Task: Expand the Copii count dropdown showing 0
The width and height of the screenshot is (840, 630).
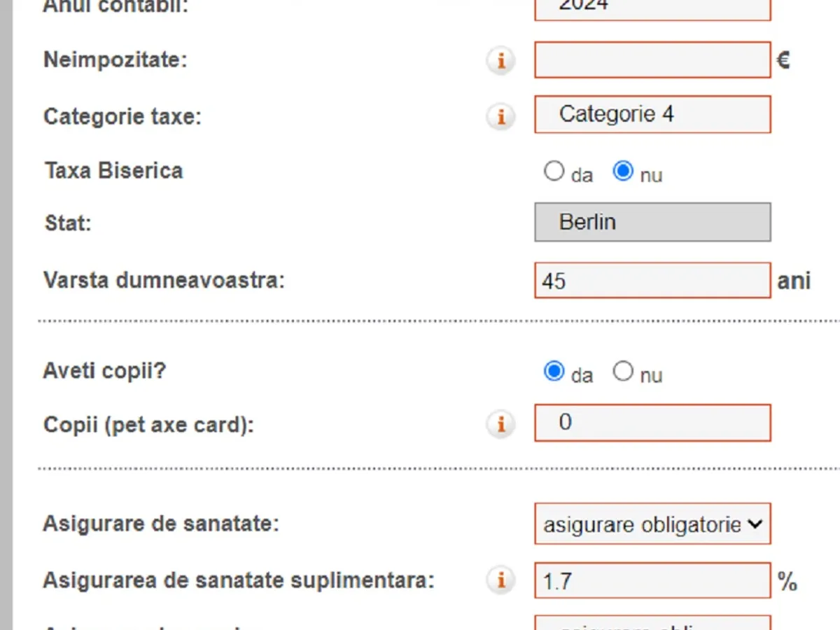Action: (652, 423)
